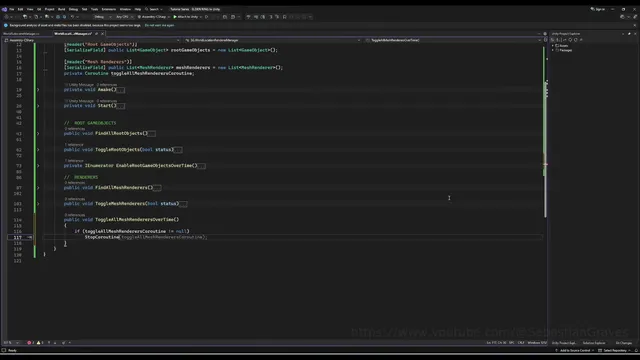Image resolution: width=640 pixels, height=360 pixels.
Task: Click Sign in at top right
Action: pyautogui.click(x=598, y=9)
